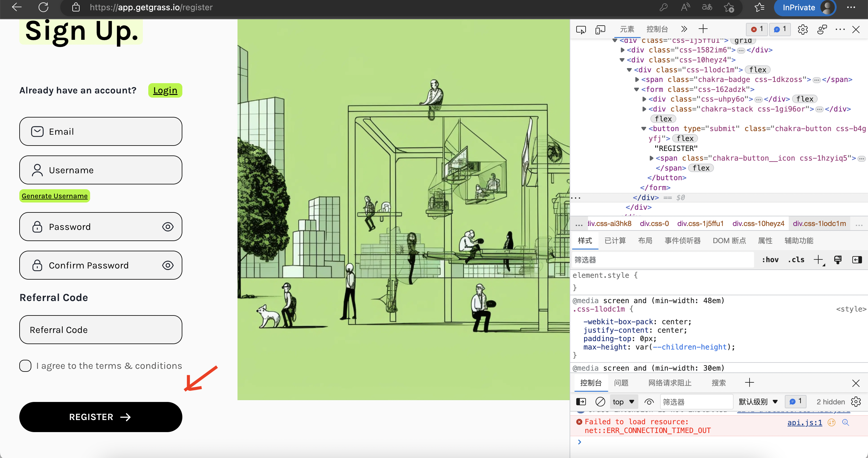The height and width of the screenshot is (458, 868).
Task: Click the referral code input field
Action: (x=100, y=329)
